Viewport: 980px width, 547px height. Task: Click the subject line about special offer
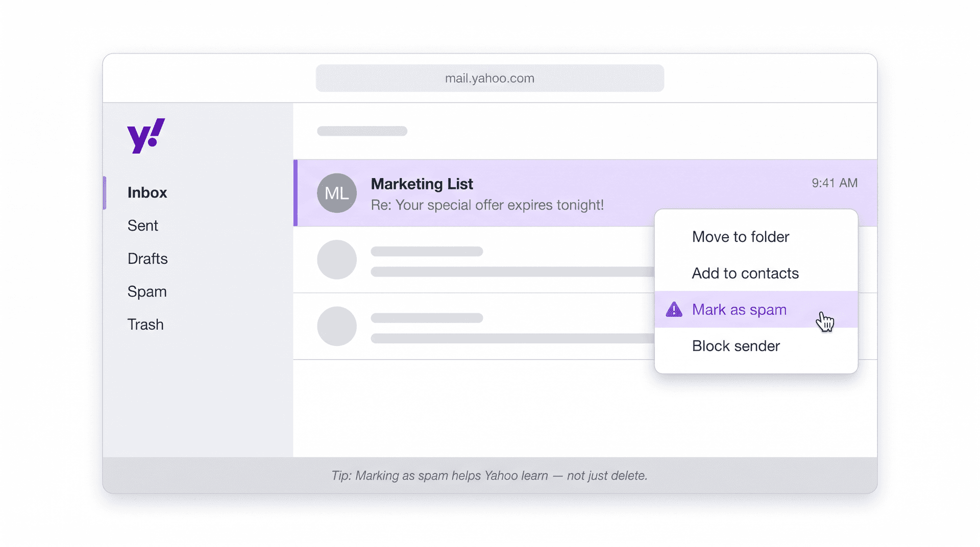click(x=487, y=205)
